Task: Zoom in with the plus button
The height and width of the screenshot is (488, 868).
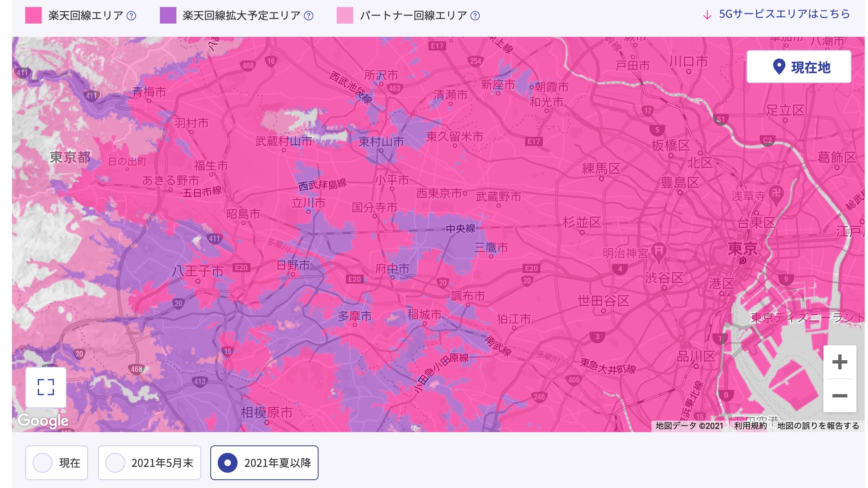Action: point(839,362)
